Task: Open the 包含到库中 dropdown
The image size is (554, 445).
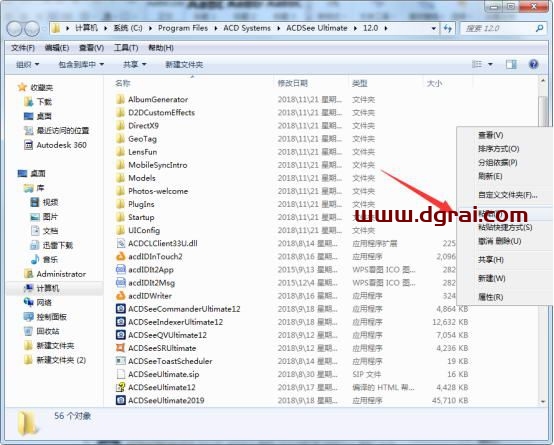Action: pyautogui.click(x=81, y=64)
